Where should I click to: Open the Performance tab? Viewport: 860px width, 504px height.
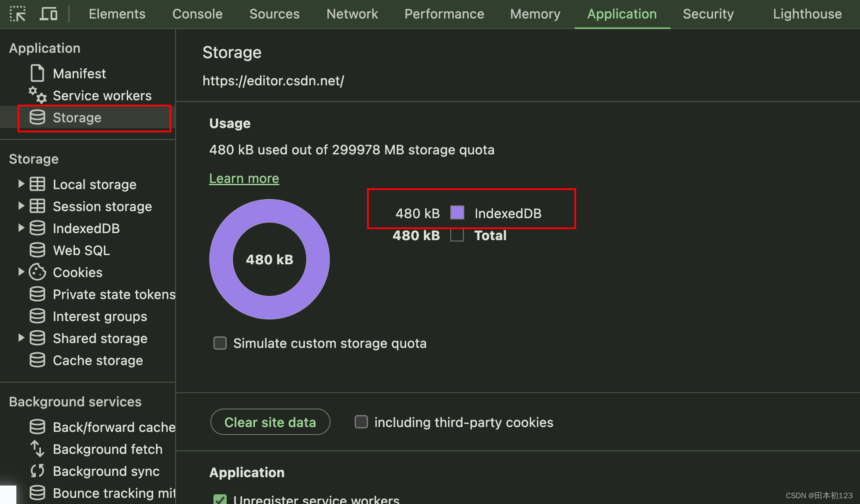point(445,14)
